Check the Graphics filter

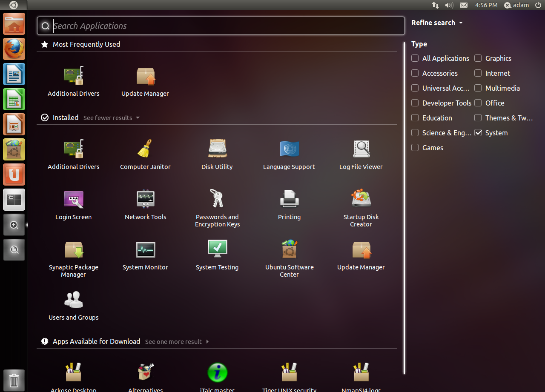(x=478, y=58)
